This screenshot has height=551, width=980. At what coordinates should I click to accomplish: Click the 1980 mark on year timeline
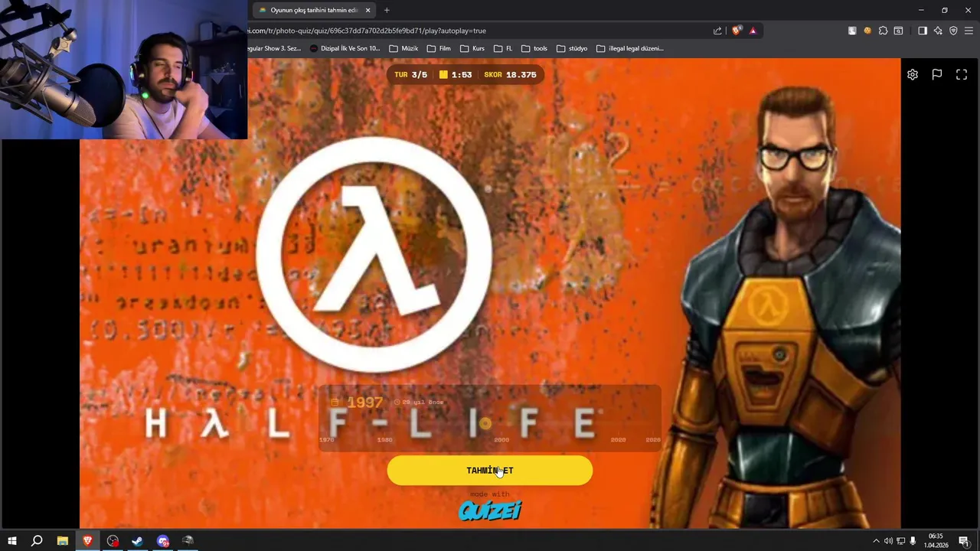tap(384, 440)
